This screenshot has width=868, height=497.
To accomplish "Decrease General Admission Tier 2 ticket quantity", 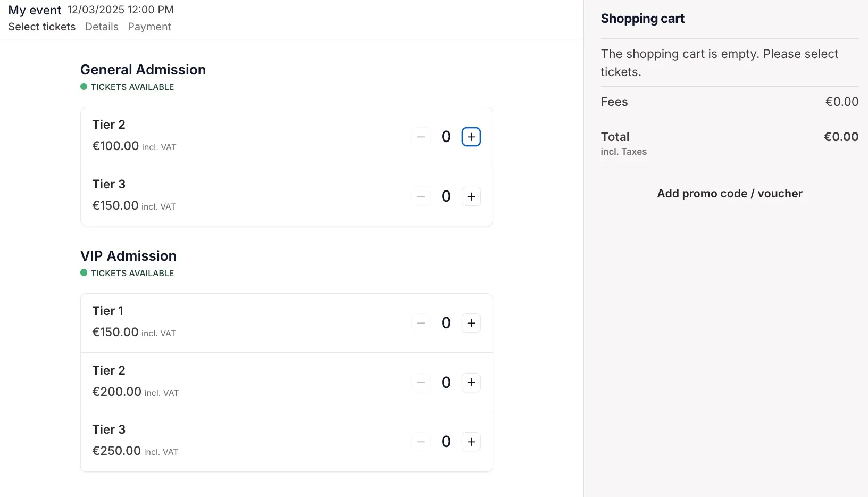I will (x=421, y=137).
